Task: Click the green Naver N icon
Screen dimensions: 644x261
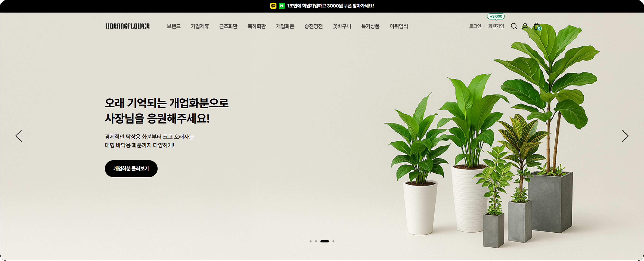Action: coord(282,6)
